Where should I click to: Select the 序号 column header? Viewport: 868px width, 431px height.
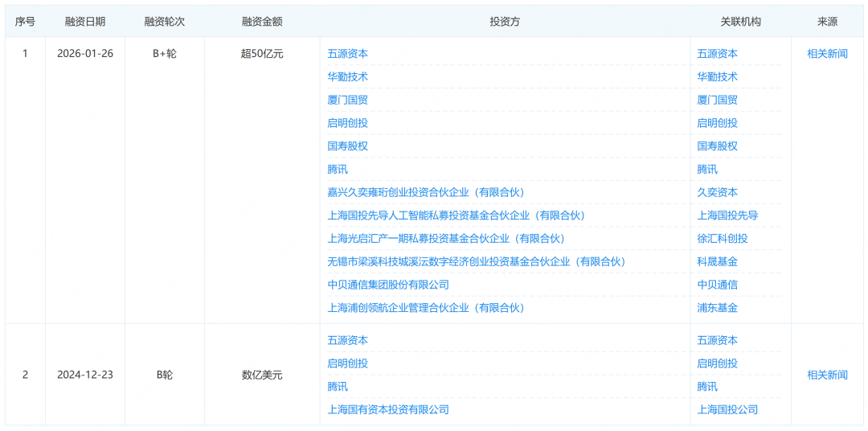[x=25, y=22]
